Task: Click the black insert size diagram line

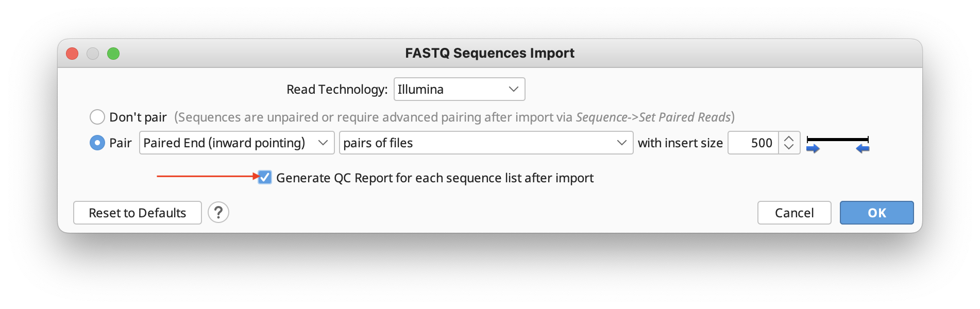Action: (x=837, y=140)
